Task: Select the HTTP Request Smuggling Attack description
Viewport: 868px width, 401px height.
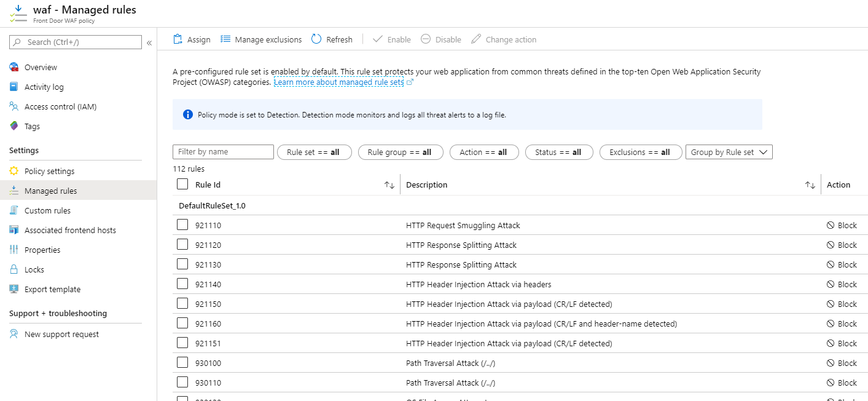Action: coord(463,226)
